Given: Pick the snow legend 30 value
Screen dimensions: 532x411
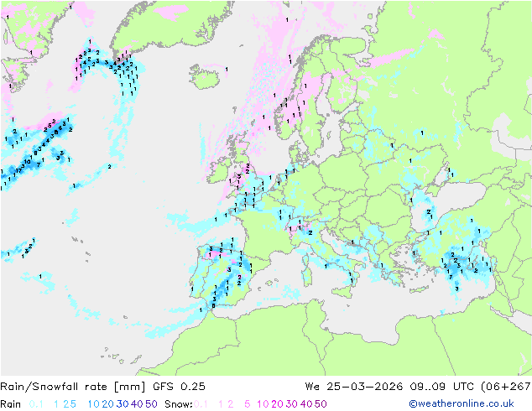Looking at the screenshot, I should [x=292, y=404].
